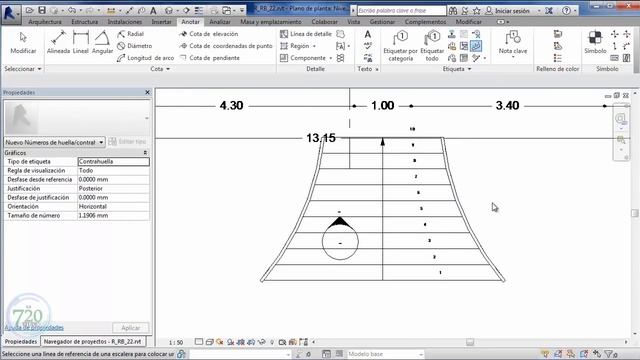Switch to the Analizar ribbon tab
Screen dimensions: 640x360
pyautogui.click(x=220, y=22)
